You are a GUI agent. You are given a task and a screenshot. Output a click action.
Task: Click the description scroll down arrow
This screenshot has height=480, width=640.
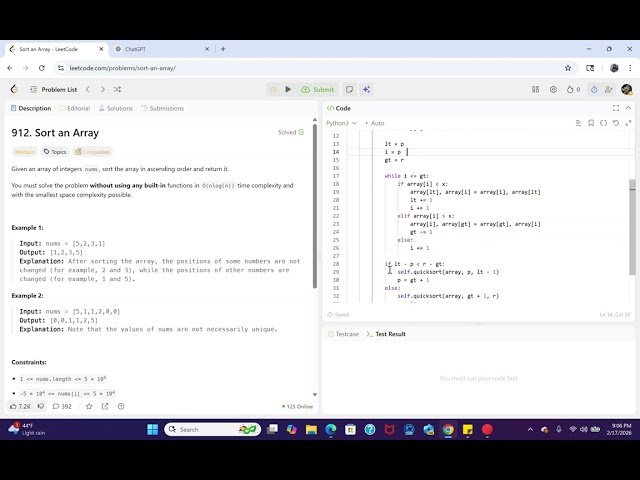[x=315, y=395]
